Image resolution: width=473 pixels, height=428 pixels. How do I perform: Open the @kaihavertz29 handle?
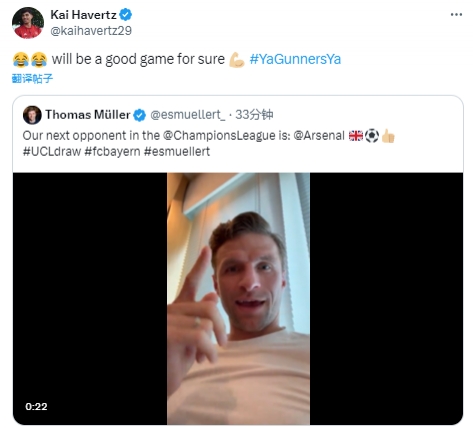91,31
